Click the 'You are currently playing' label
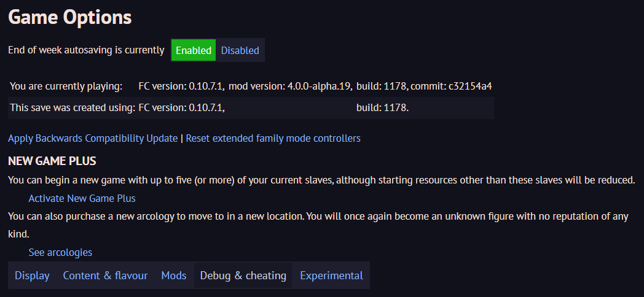This screenshot has height=297, width=644. [x=66, y=86]
